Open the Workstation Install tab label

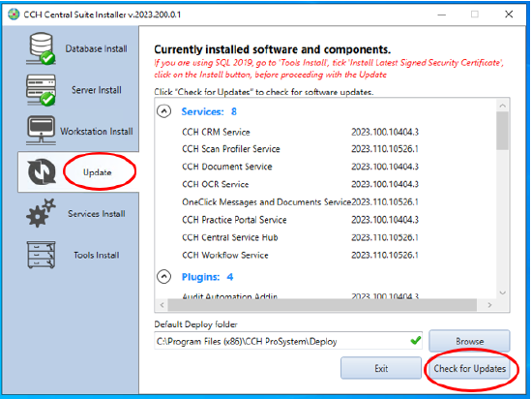pos(97,132)
